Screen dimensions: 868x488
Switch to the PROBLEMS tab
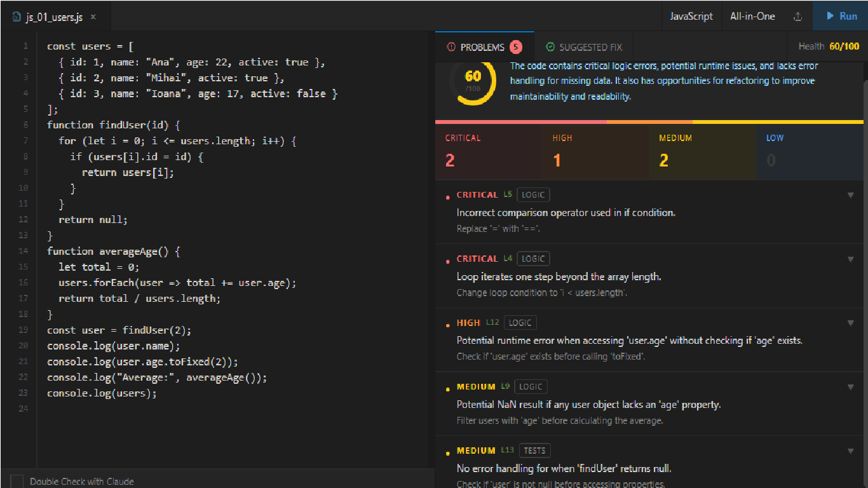tap(485, 47)
